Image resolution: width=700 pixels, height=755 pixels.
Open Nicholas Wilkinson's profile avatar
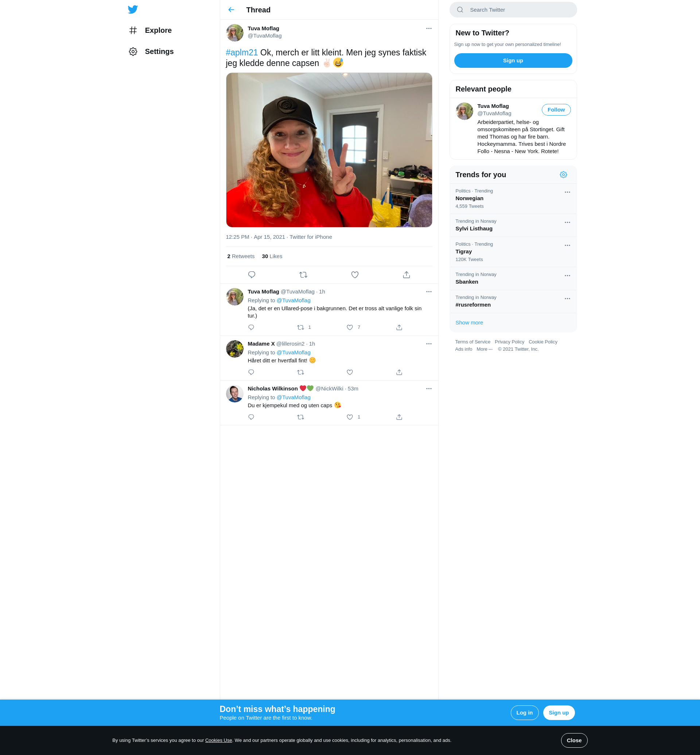click(234, 394)
